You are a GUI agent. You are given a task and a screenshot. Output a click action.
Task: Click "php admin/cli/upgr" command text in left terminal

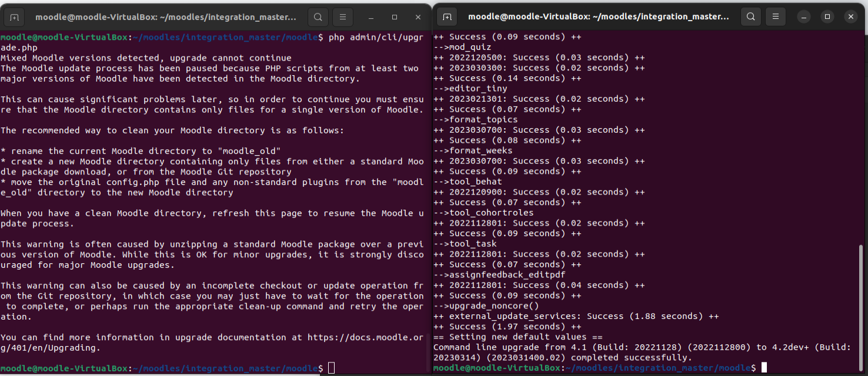click(x=376, y=37)
